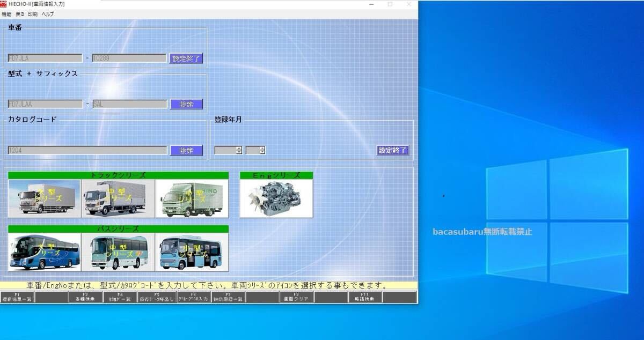Click the F1 function key button
The height and width of the screenshot is (340, 644).
[17, 297]
